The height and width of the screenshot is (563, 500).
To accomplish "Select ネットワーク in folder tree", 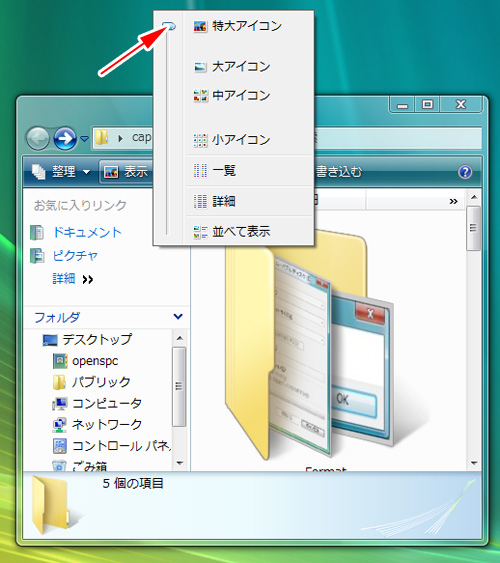I will coord(107,425).
